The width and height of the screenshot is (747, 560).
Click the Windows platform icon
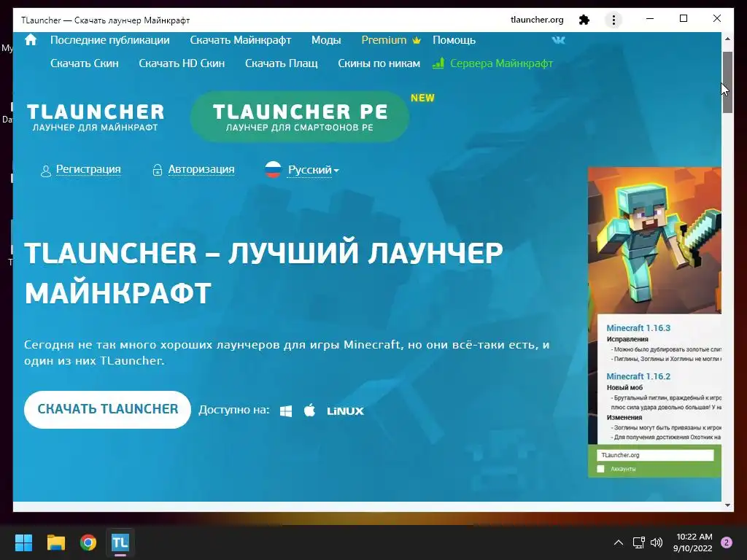(286, 411)
